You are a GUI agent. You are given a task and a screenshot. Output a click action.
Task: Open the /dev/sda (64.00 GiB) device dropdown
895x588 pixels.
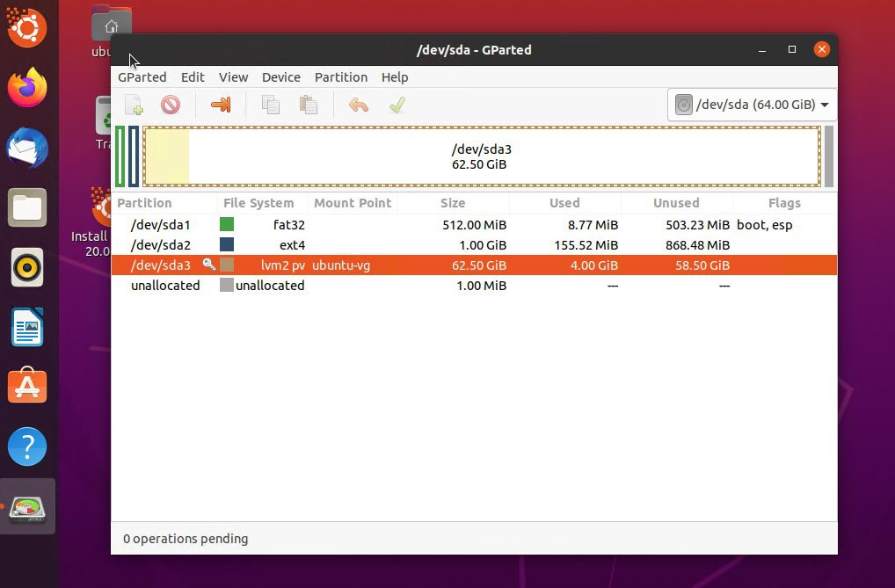pos(752,105)
